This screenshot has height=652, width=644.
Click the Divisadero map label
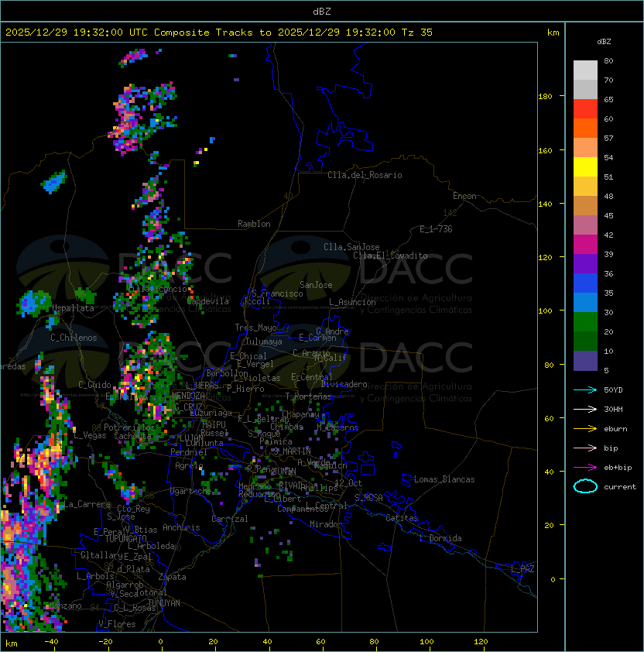pyautogui.click(x=344, y=384)
